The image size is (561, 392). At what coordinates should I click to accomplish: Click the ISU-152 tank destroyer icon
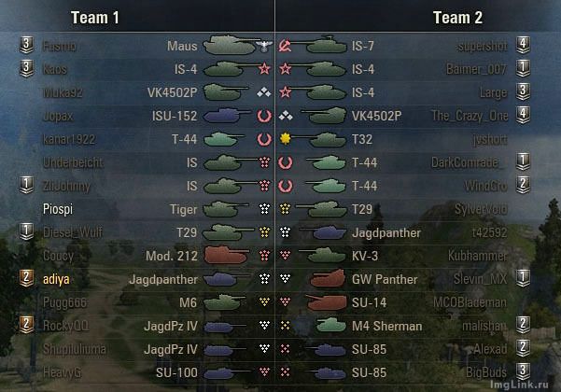[x=227, y=116]
